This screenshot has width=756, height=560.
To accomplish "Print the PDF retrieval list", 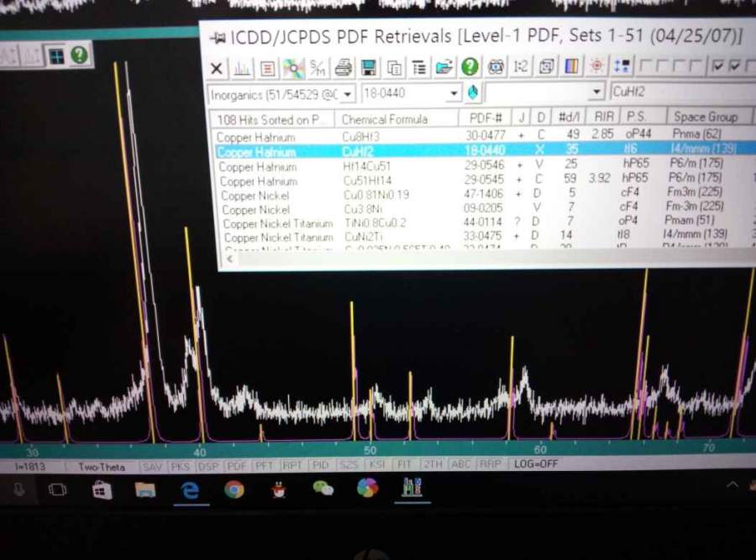I will point(344,67).
